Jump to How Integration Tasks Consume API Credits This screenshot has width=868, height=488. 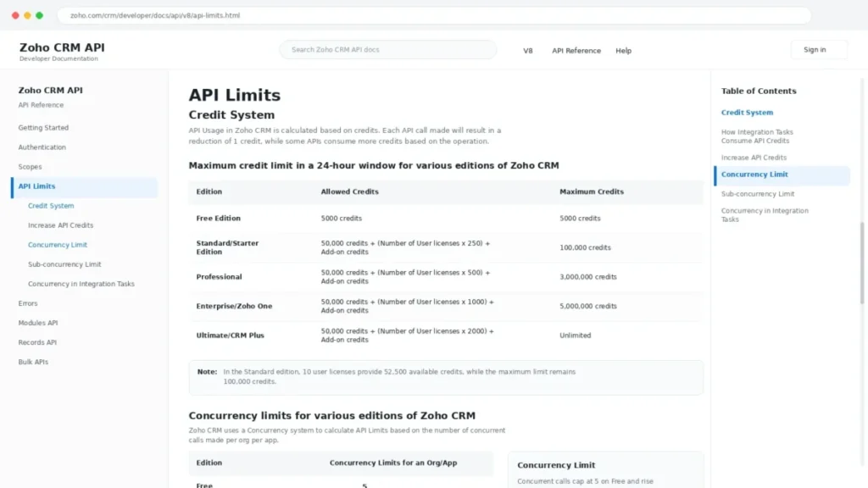[x=757, y=136]
